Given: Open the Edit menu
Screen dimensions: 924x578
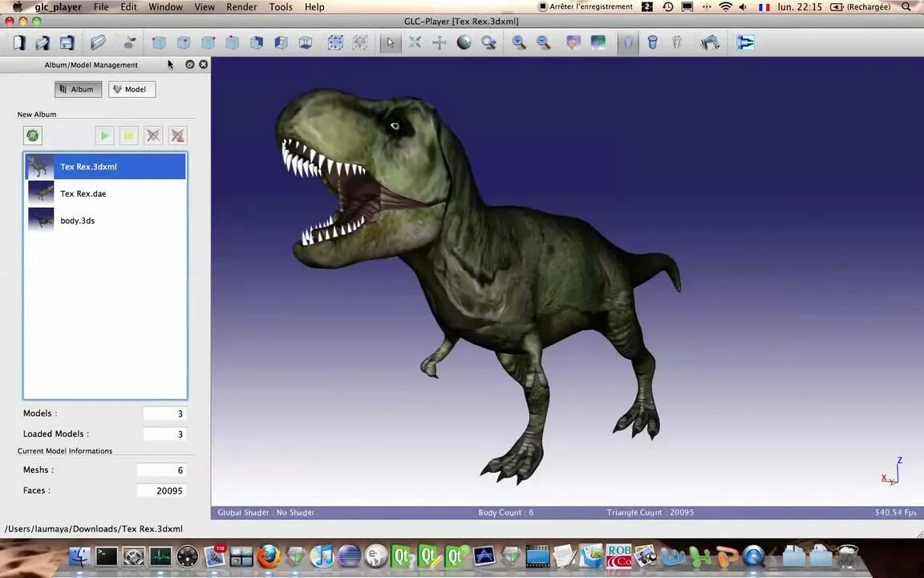Looking at the screenshot, I should (128, 7).
